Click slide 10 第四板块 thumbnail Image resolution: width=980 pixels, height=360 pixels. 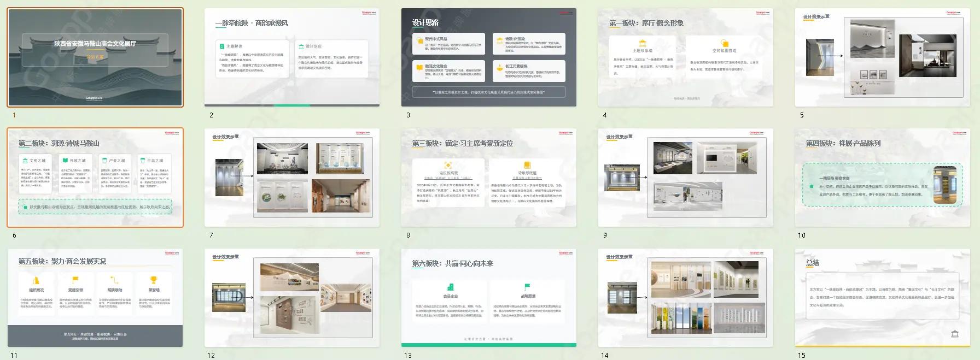pos(883,178)
